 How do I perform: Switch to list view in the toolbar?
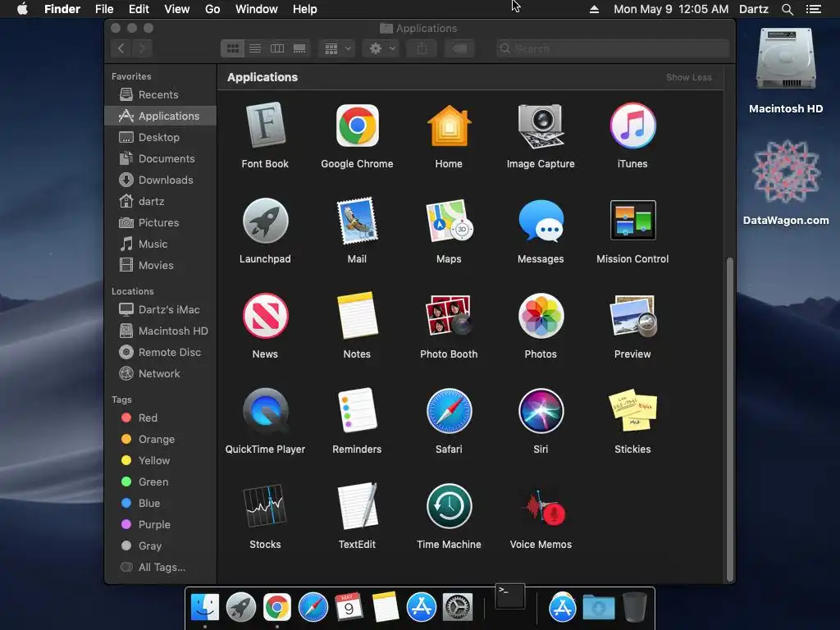[255, 48]
